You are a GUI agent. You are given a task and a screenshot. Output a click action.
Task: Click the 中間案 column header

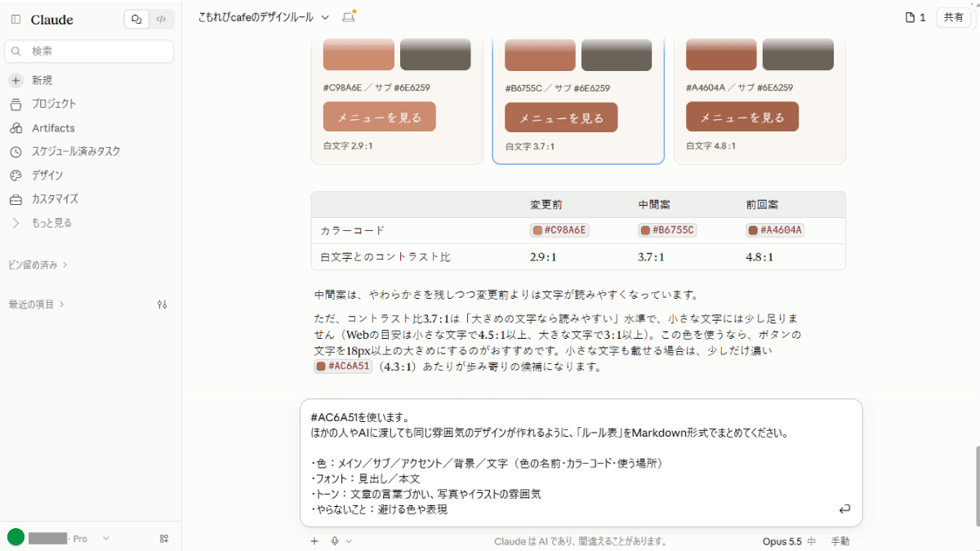pos(654,204)
